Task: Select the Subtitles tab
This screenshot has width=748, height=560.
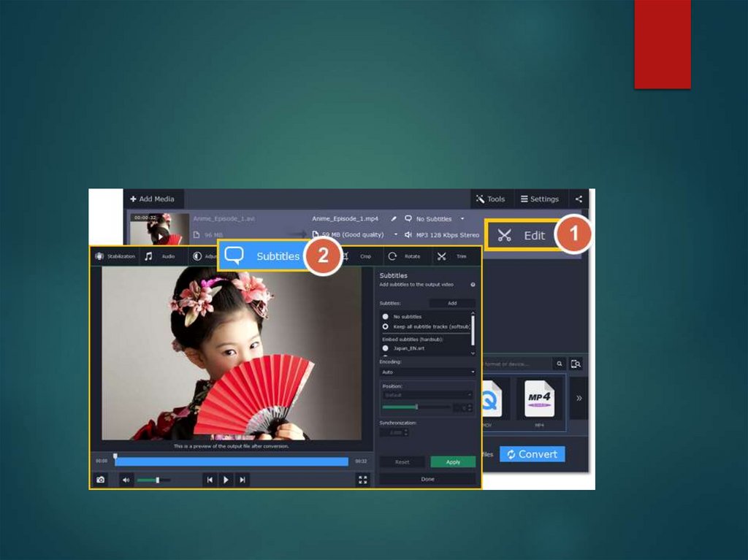Action: pos(264,256)
